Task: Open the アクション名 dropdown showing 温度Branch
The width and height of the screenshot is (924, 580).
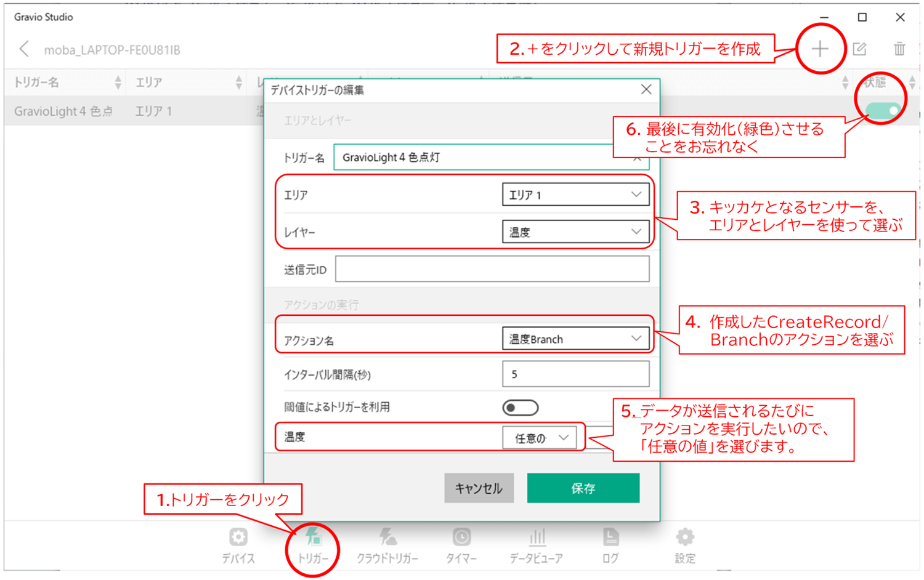Action: click(576, 339)
